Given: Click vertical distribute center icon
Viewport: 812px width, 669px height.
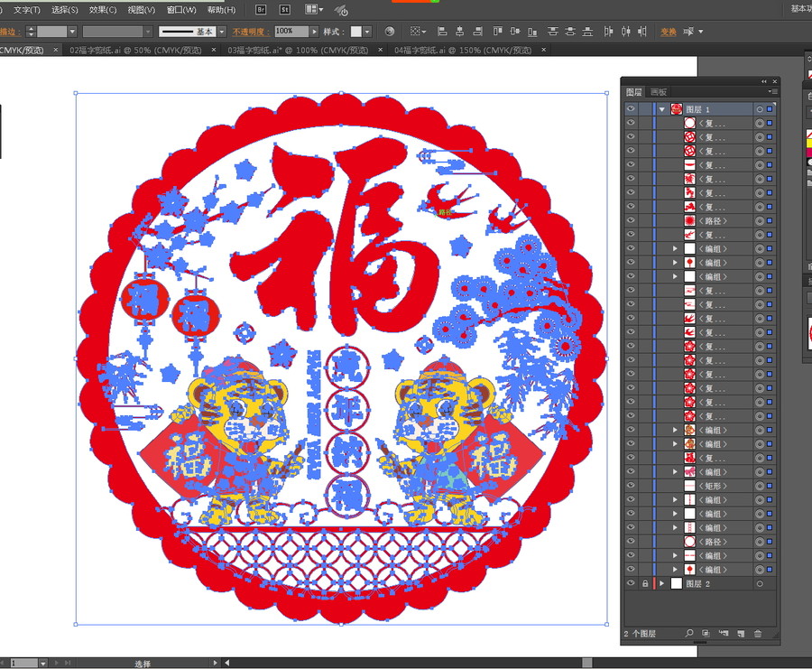Looking at the screenshot, I should [x=570, y=32].
